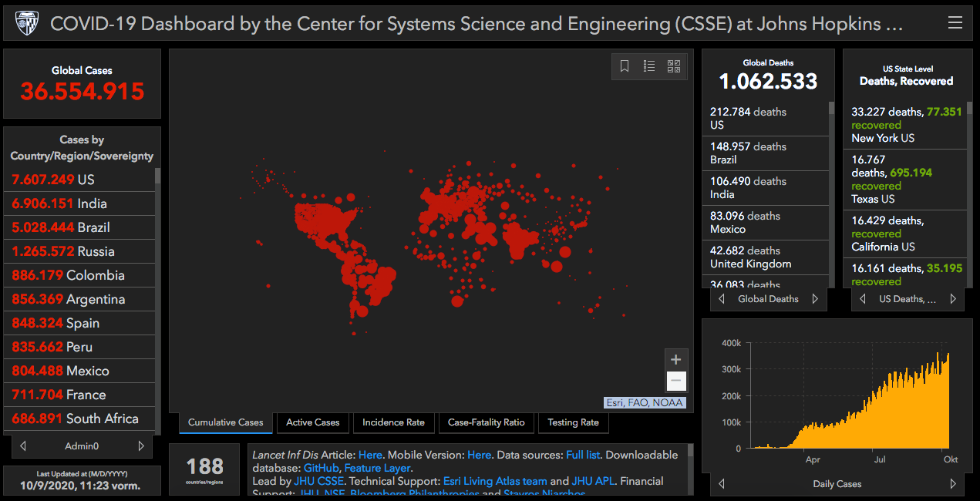Click the 188 countries/regions counter
Image resolution: width=980 pixels, height=501 pixels.
(205, 469)
